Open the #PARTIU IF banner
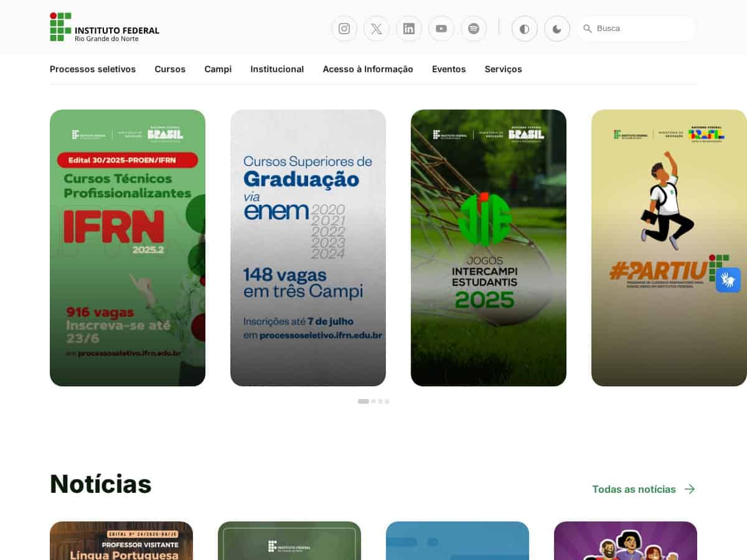The height and width of the screenshot is (560, 747). pyautogui.click(x=669, y=248)
